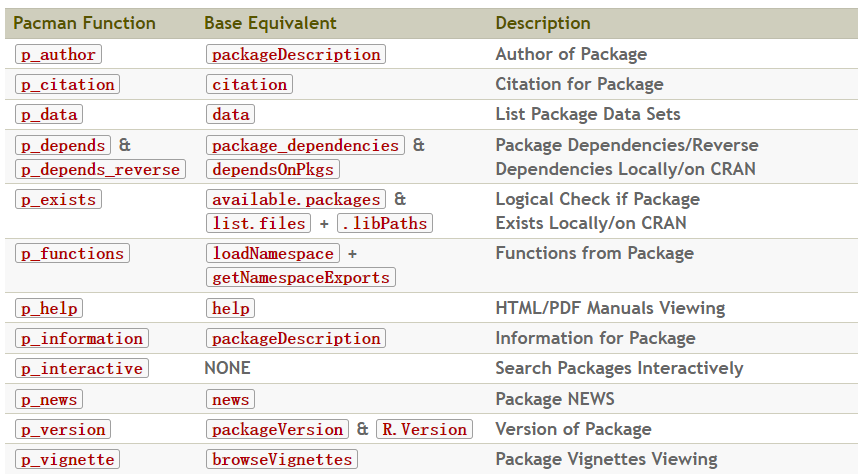
Task: Select 'List Package Data Sets' text
Action: pyautogui.click(x=588, y=114)
